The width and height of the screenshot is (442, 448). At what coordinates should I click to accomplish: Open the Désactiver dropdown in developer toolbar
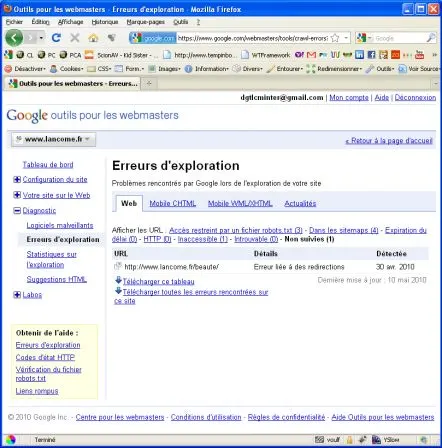click(x=25, y=69)
